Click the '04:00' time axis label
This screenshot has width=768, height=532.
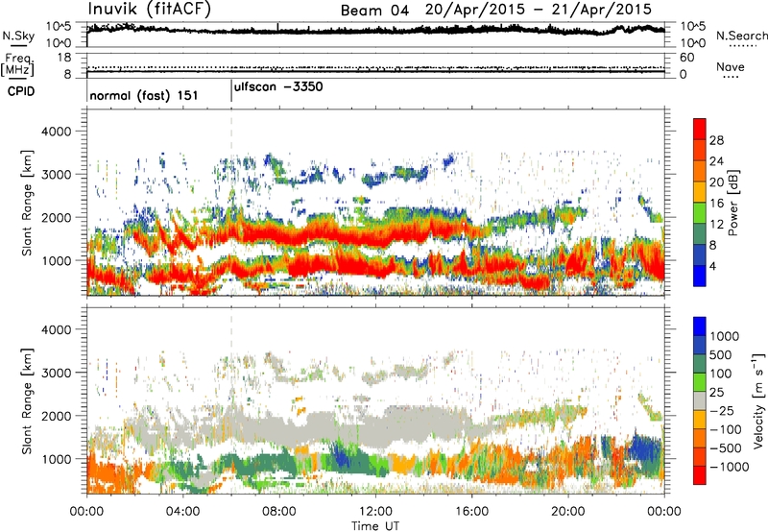coord(183,512)
